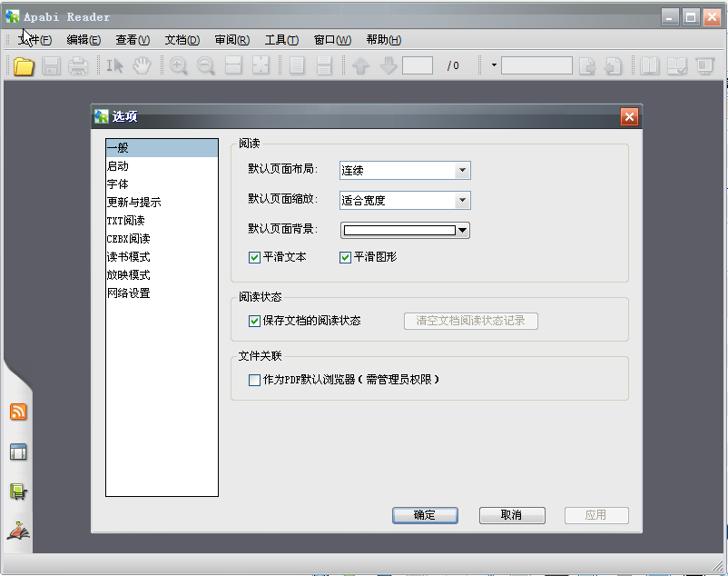Click the Next Page down arrow

point(389,66)
